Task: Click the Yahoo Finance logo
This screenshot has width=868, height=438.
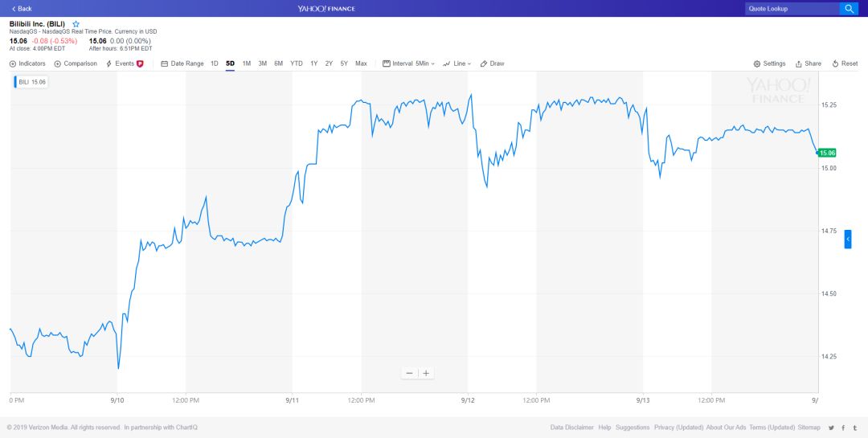Action: 326,8
